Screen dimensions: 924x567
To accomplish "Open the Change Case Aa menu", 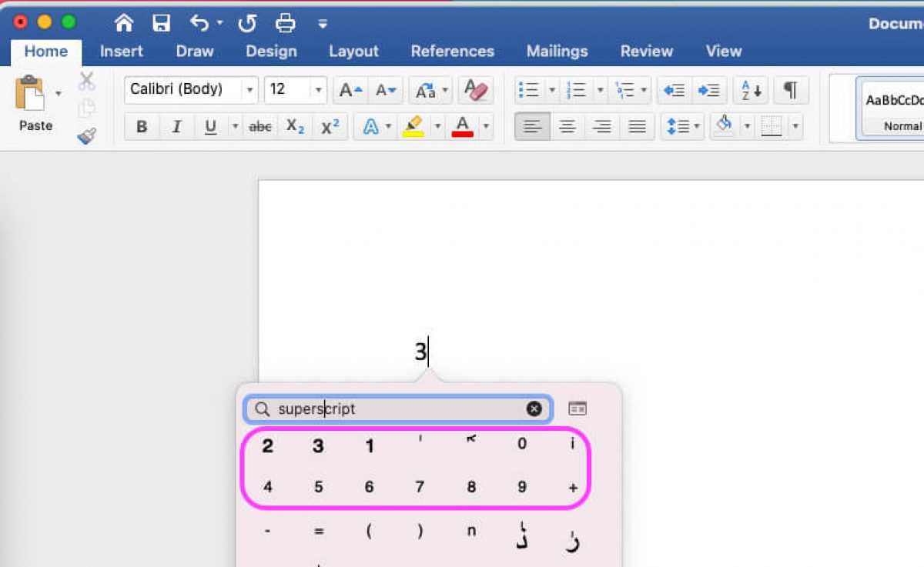I will click(425, 91).
